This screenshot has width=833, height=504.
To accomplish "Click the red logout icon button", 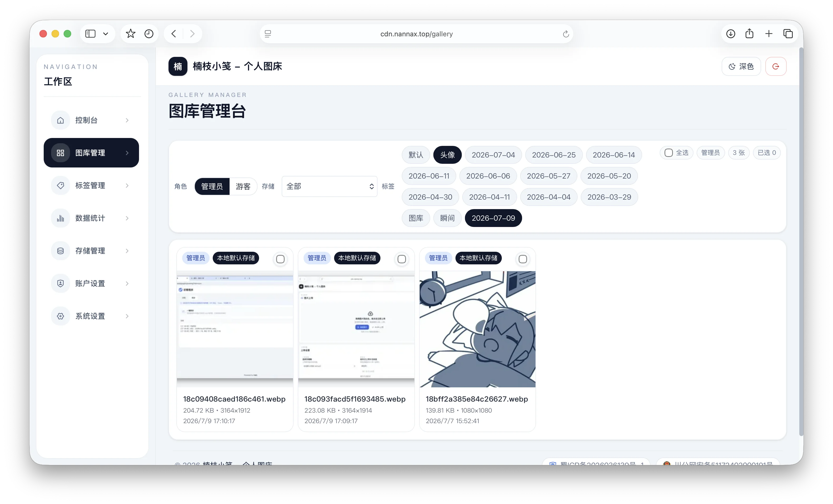I will point(776,66).
